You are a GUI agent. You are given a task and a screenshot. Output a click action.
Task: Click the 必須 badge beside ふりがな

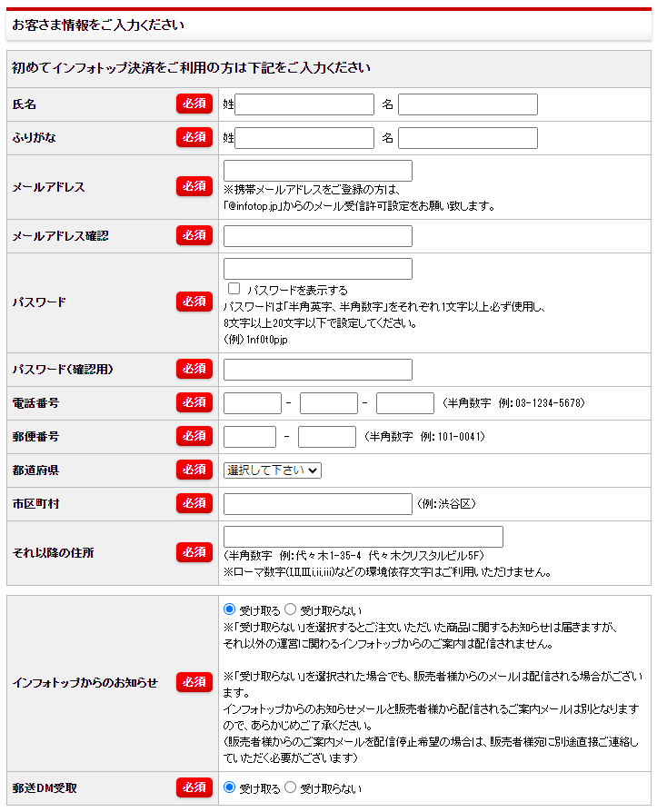(194, 137)
